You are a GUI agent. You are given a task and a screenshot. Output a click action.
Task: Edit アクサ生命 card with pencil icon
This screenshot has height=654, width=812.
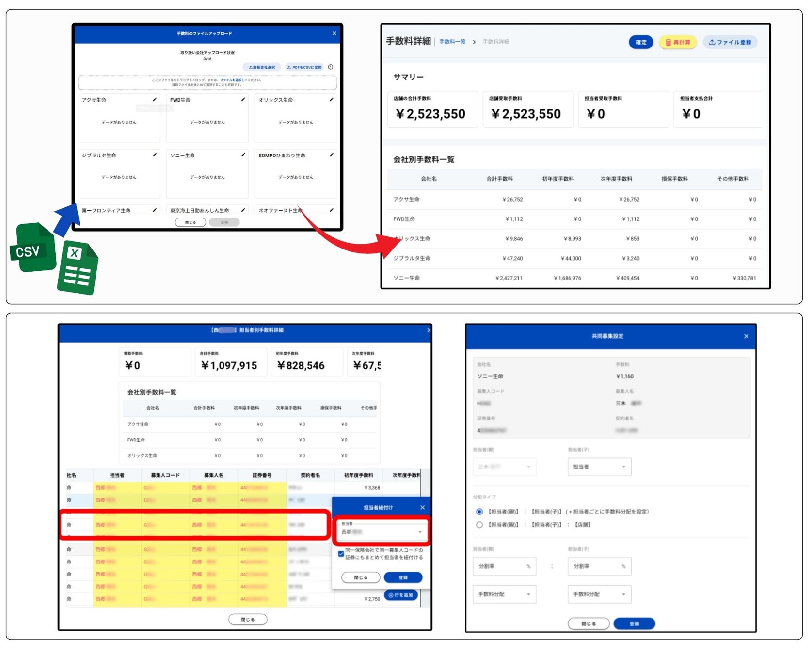tap(155, 100)
